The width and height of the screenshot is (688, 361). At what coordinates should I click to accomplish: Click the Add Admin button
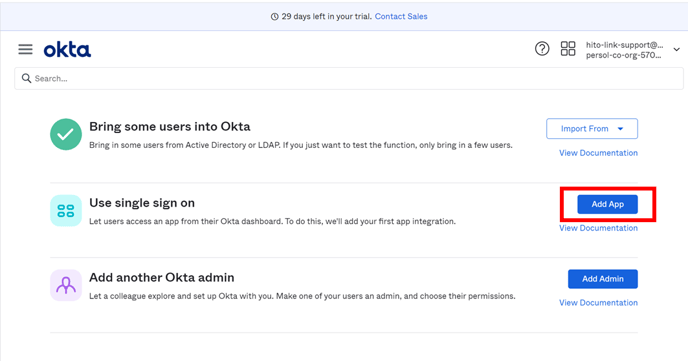tap(602, 279)
